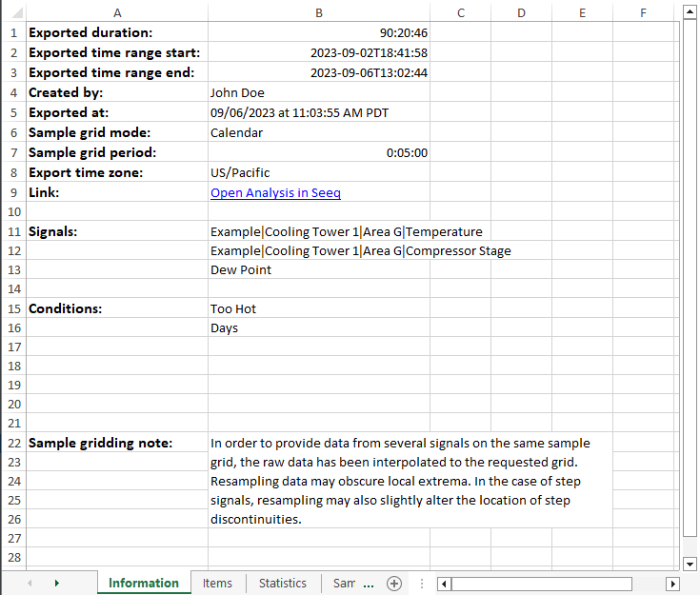Viewport: 700px width, 595px height.
Task: Switch to the Items sheet tab
Action: click(x=217, y=584)
